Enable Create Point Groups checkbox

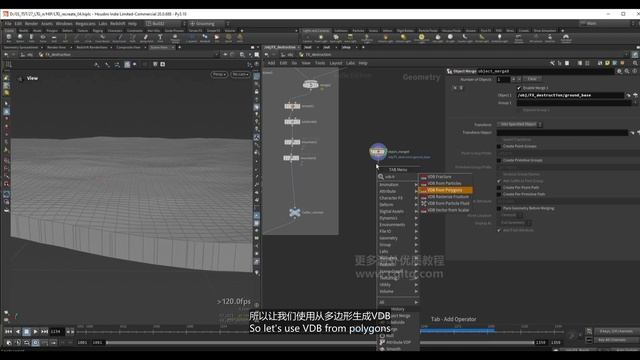499,146
